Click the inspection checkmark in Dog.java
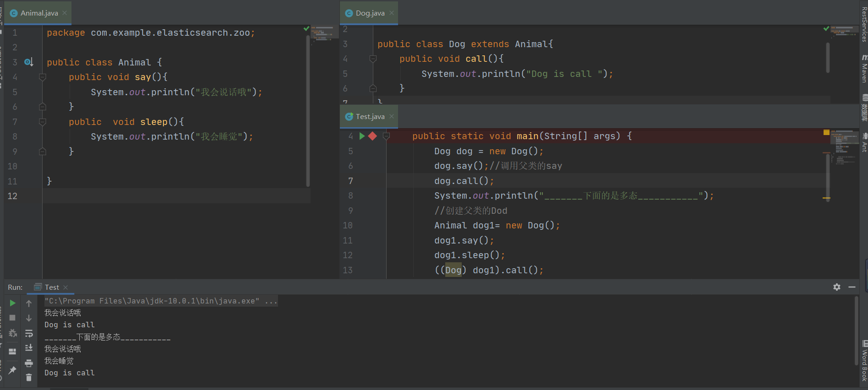The height and width of the screenshot is (390, 868). coord(826,29)
